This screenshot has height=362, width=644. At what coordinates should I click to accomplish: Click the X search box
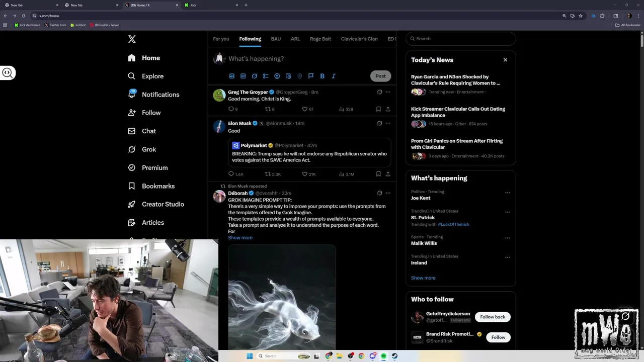[460, 39]
